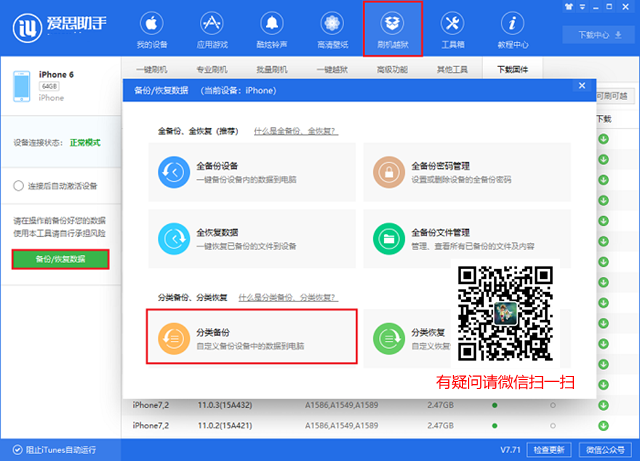Open 工具箱 toolbox icon

pos(452,23)
